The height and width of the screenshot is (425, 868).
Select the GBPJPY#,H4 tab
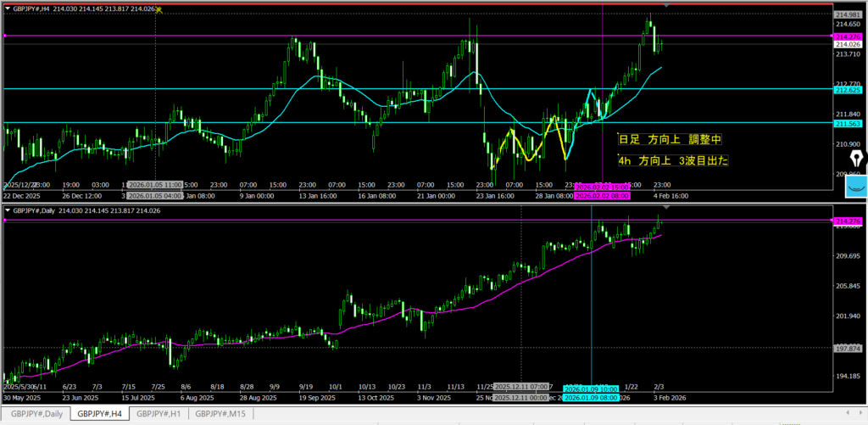[x=97, y=414]
